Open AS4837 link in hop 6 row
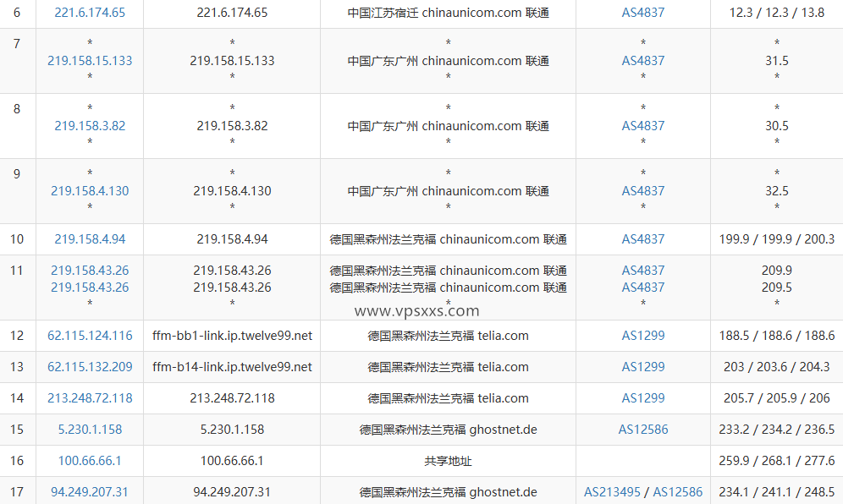 pyautogui.click(x=643, y=13)
